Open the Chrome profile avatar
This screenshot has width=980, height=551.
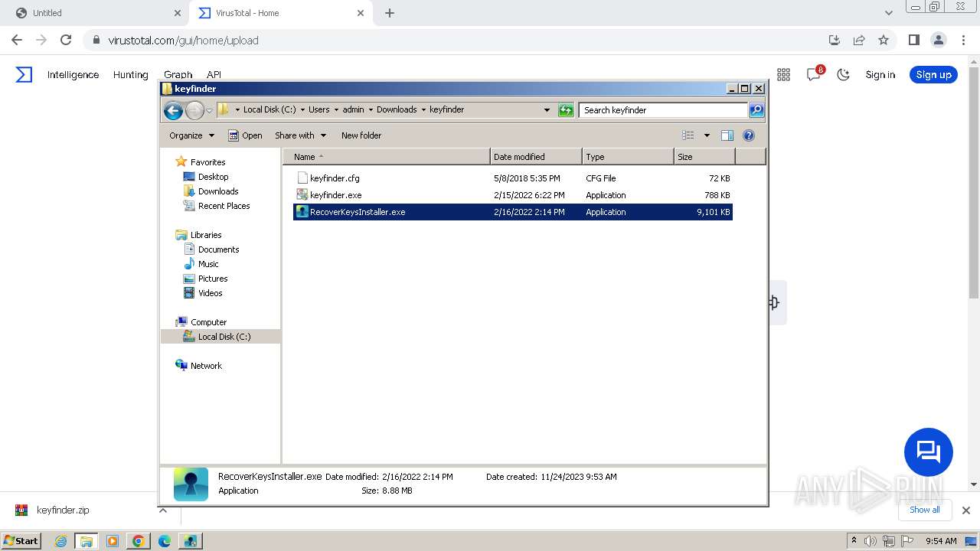(938, 40)
